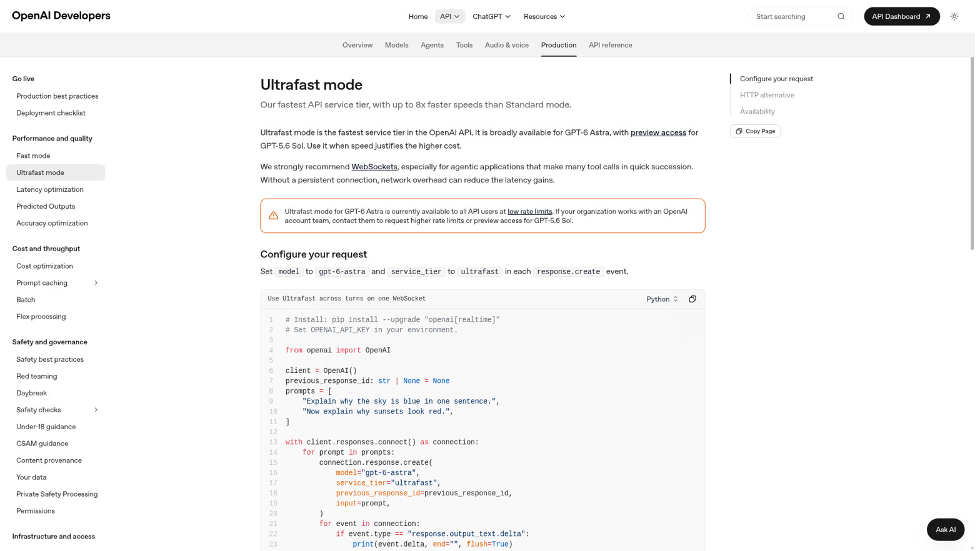Screen dimensions: 980x551
Task: Open Content provenance sidebar page
Action: point(49,462)
